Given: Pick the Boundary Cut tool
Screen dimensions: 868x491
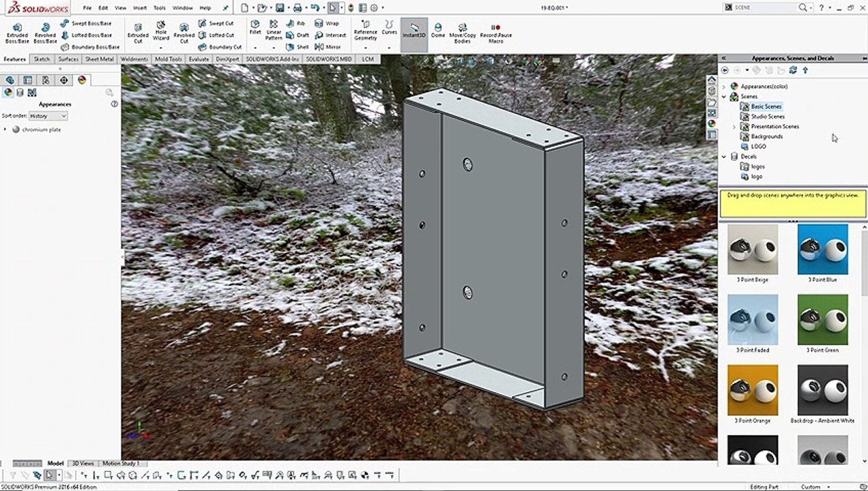Looking at the screenshot, I should click(220, 47).
